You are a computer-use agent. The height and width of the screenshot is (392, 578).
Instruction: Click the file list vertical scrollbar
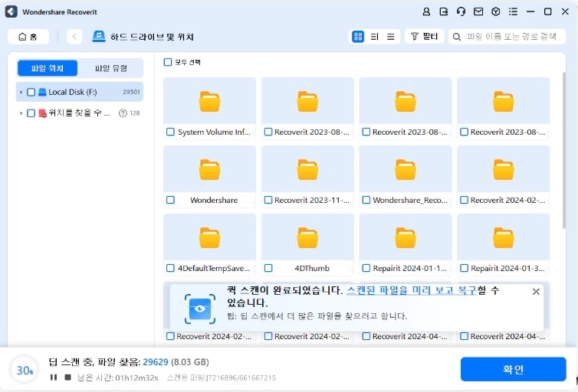pos(564,150)
